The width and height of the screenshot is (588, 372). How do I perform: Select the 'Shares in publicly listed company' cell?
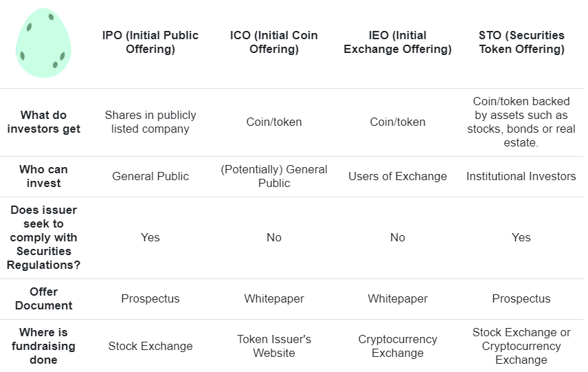(150, 122)
